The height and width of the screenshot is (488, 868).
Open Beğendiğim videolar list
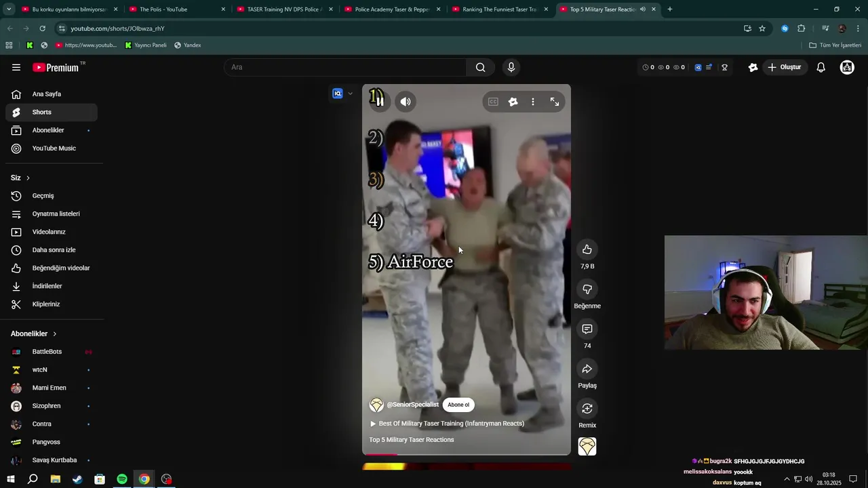(x=52, y=268)
